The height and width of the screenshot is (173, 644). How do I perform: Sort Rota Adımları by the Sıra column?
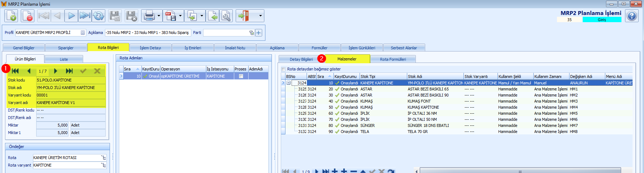pyautogui.click(x=132, y=69)
